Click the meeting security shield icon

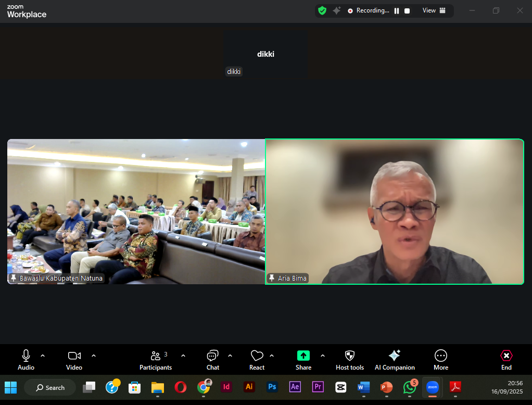pos(322,10)
